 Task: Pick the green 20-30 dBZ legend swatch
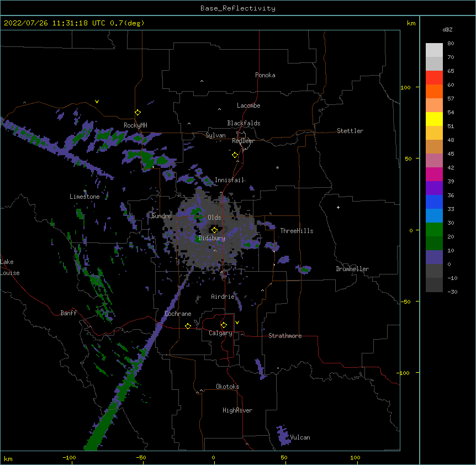[434, 230]
